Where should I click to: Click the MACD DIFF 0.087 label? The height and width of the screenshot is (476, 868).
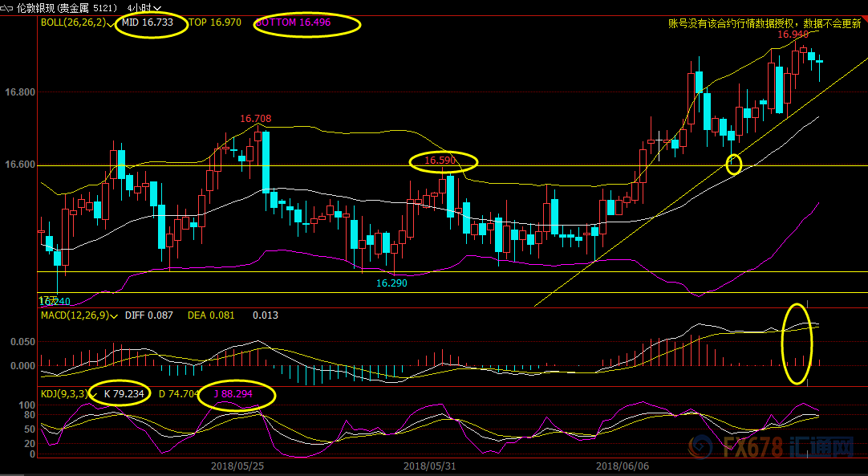click(x=149, y=315)
